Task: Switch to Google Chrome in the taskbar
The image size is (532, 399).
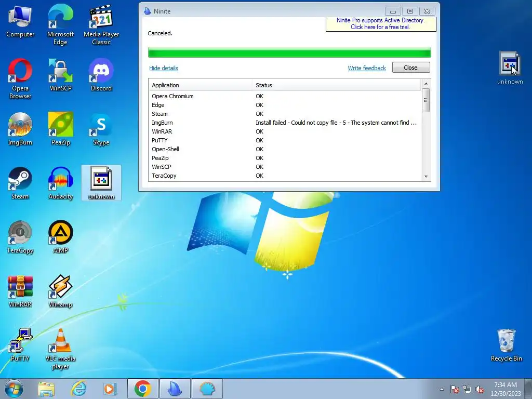Action: click(142, 389)
